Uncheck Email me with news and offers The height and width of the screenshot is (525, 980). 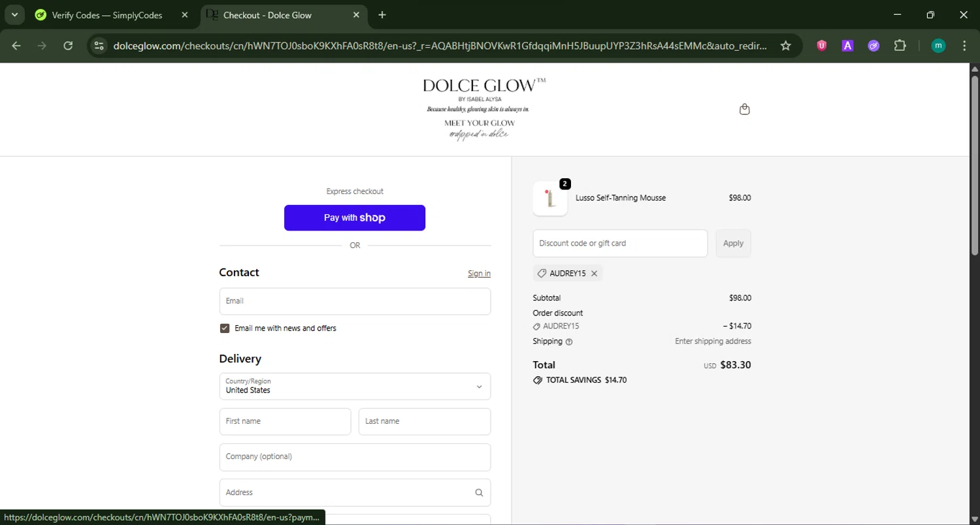225,328
